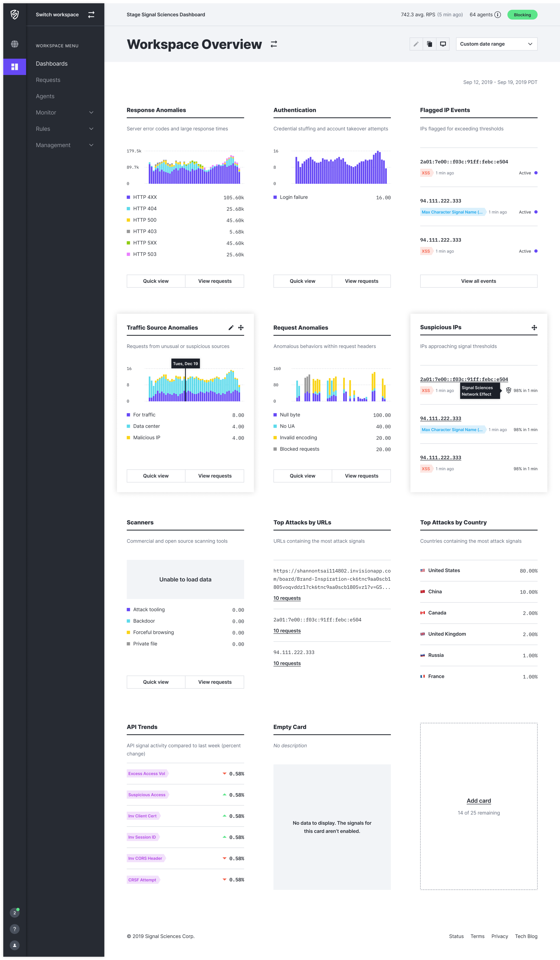Open Requests in the workspace menu
The image size is (560, 960).
click(x=48, y=80)
